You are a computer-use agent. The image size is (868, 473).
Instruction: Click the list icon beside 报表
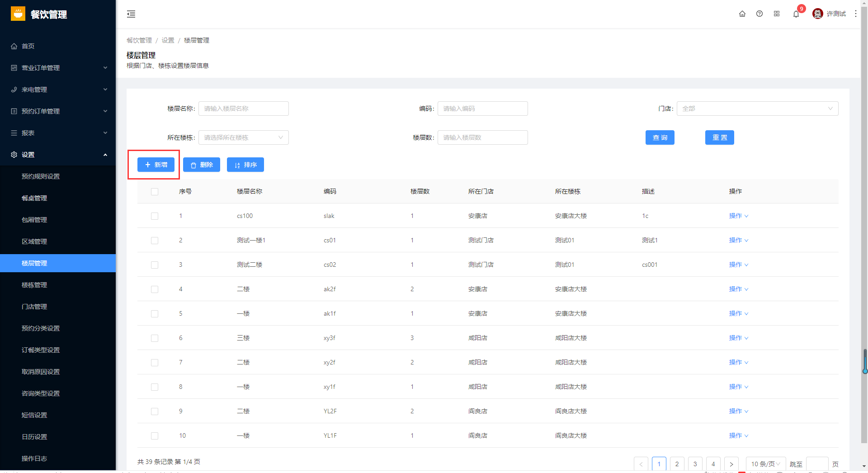click(14, 133)
